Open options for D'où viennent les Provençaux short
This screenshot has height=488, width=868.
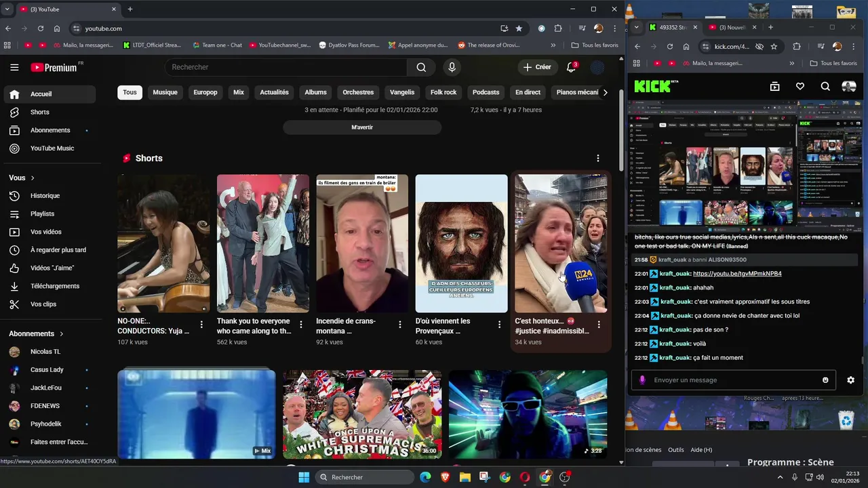(499, 325)
